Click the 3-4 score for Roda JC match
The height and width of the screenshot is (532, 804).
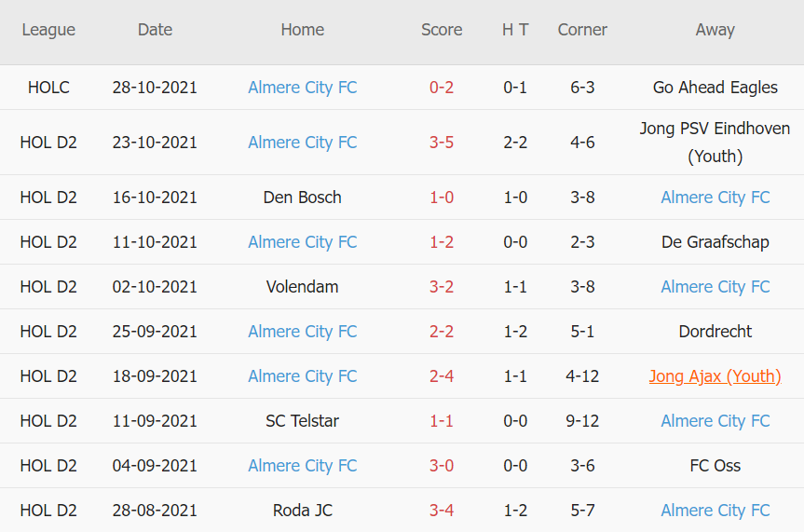(x=442, y=511)
